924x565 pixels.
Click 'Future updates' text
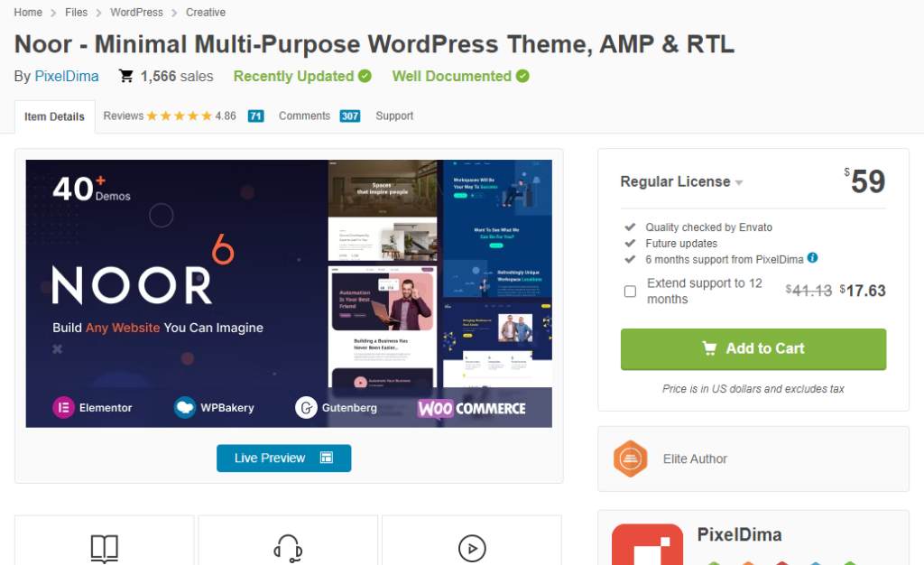[681, 243]
